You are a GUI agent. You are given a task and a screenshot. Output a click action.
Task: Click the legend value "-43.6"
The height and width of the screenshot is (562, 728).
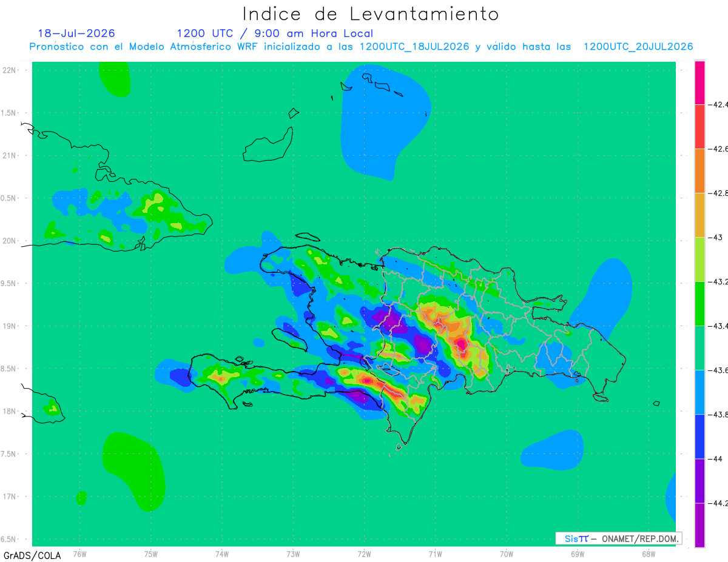point(720,370)
